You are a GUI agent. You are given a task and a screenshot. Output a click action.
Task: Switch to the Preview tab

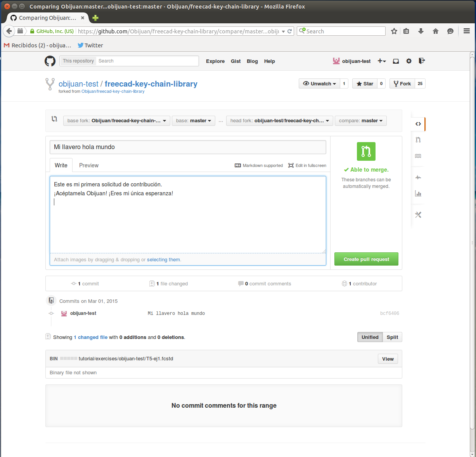(89, 165)
